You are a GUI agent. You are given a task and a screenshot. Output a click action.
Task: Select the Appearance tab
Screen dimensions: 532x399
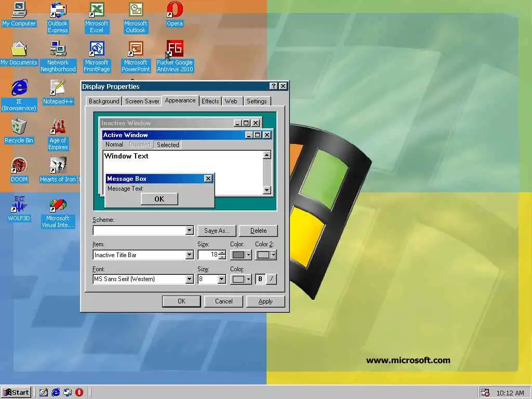180,100
